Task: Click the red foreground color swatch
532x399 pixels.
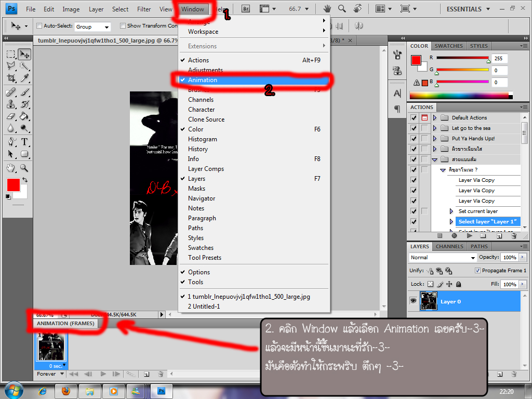Action: [x=13, y=185]
